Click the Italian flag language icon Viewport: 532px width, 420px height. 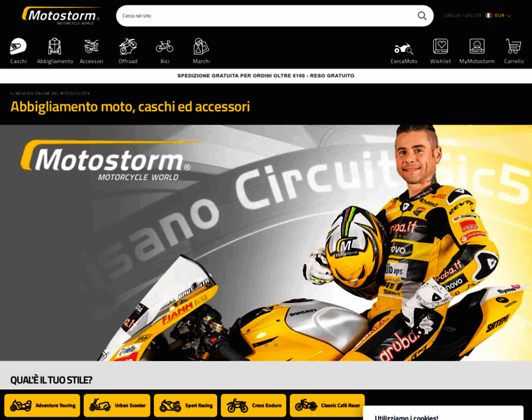488,15
